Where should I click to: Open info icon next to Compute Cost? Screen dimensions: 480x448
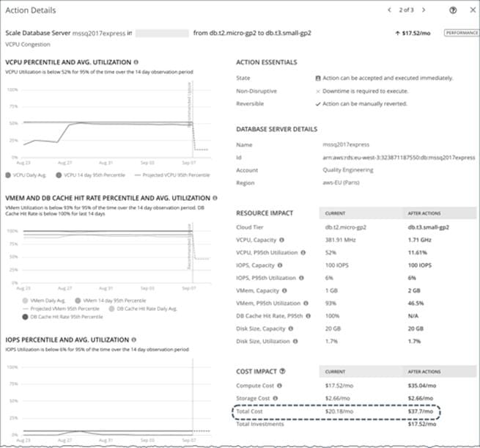(279, 386)
